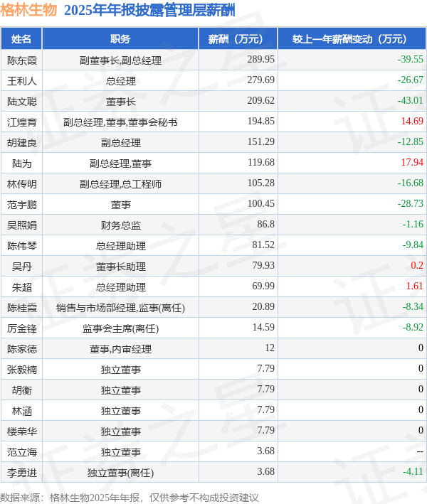427x504 pixels.
Task: Click the 财务总监 position cell
Action: [121, 225]
